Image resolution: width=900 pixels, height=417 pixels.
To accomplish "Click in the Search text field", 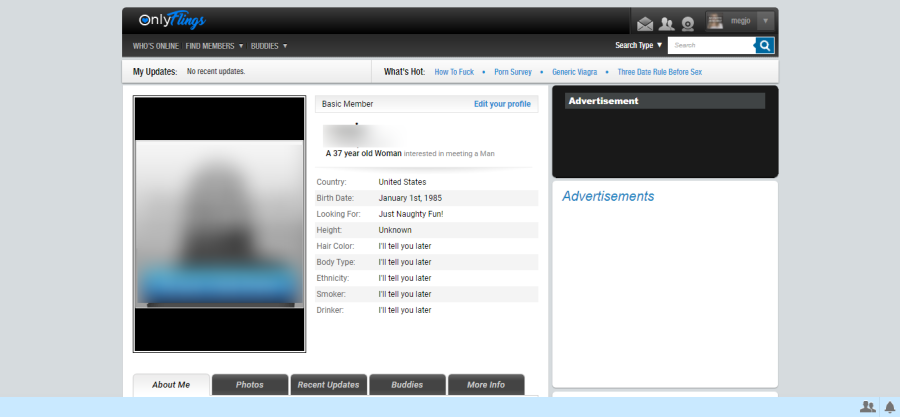I will coord(711,45).
